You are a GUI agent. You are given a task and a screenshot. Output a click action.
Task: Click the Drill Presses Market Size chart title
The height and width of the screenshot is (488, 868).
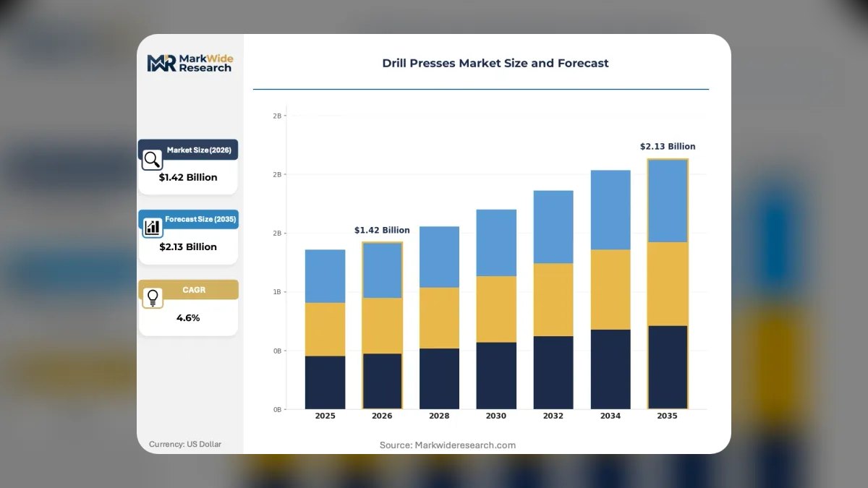(x=495, y=63)
